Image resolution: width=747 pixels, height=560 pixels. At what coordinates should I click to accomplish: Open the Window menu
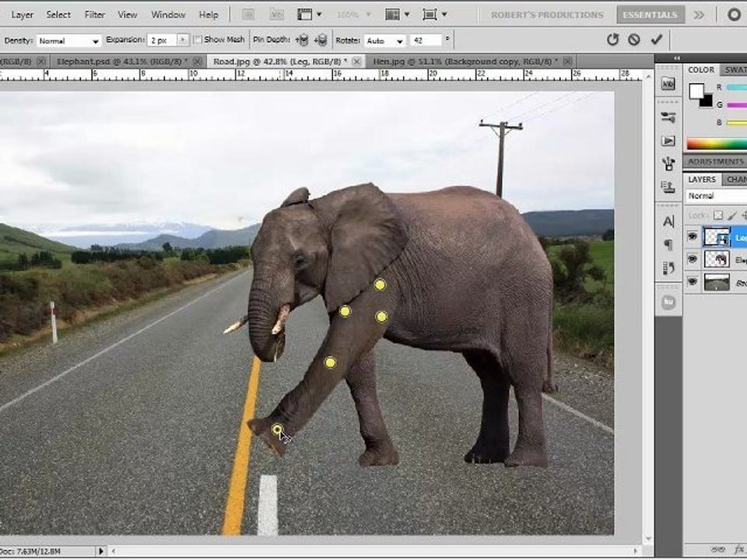click(168, 15)
